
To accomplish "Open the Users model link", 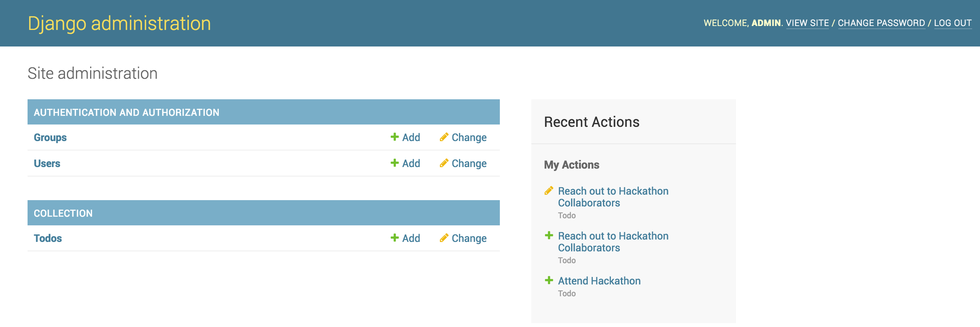I will (x=47, y=163).
